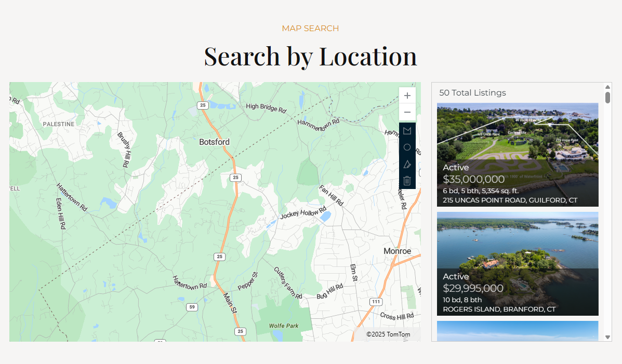Select the circle draw tool
This screenshot has width=622, height=364.
coord(407,147)
